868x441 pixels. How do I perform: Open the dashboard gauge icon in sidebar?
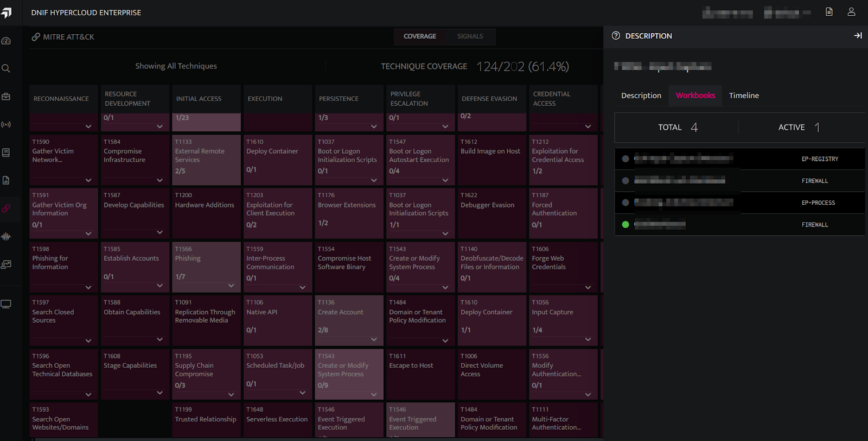[x=6, y=41]
